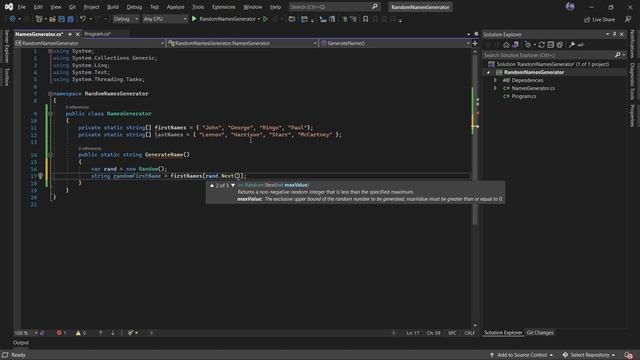This screenshot has height=360, width=640.
Task: Open the Extensions menu
Action: pyautogui.click(x=223, y=7)
